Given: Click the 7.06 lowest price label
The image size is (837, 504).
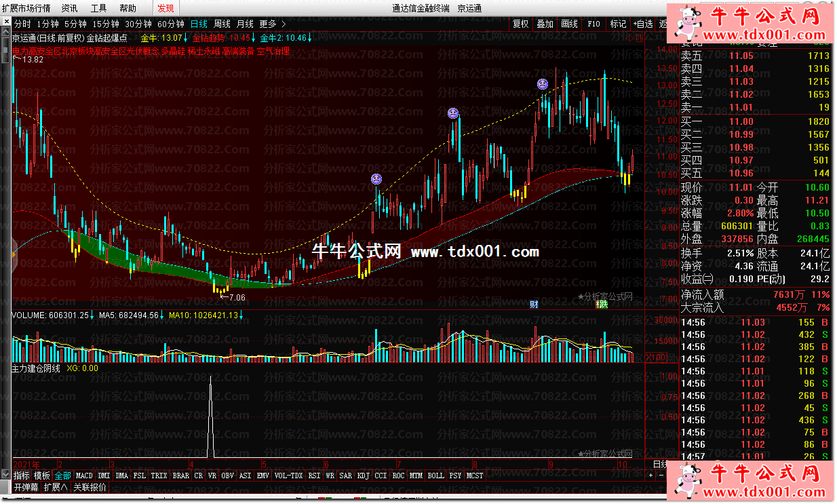Looking at the screenshot, I should coord(237,297).
